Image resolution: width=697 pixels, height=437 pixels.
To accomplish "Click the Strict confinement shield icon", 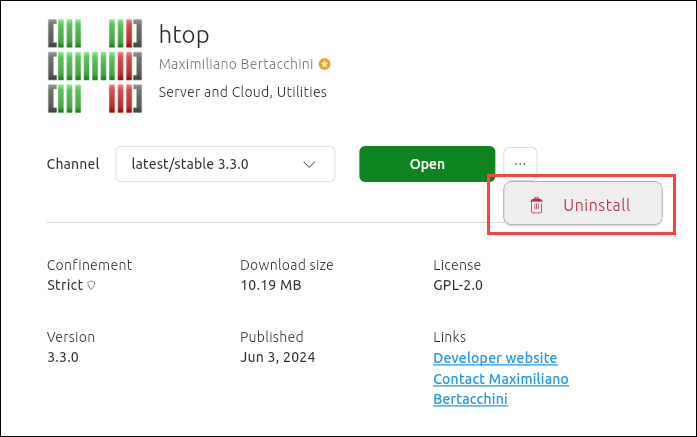I will [x=91, y=285].
